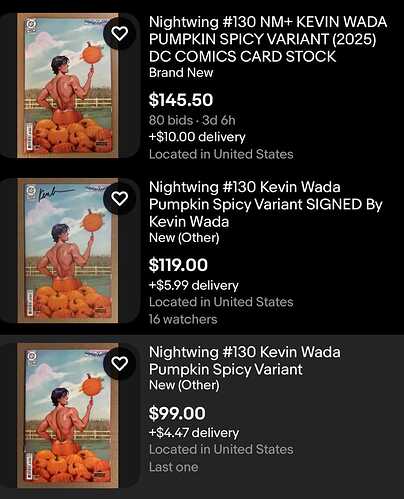The height and width of the screenshot is (499, 404).
Task: Click the Brand New condition label
Action: 181,73
